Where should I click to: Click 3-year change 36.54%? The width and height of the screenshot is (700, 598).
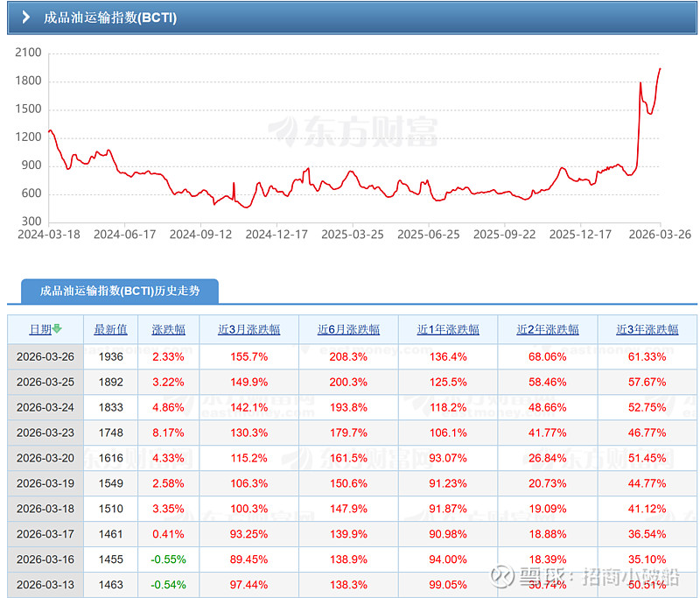(x=647, y=534)
